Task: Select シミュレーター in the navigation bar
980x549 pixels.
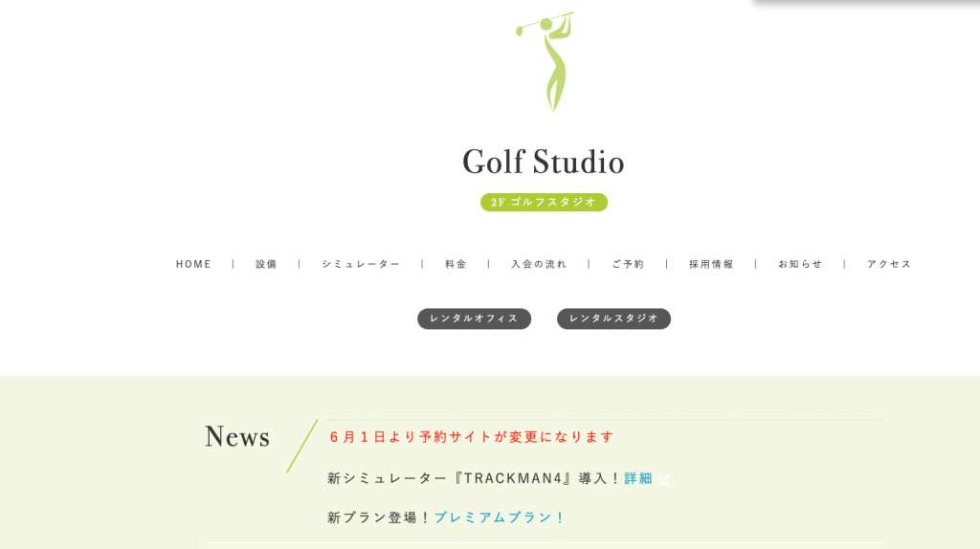Action: (x=361, y=264)
